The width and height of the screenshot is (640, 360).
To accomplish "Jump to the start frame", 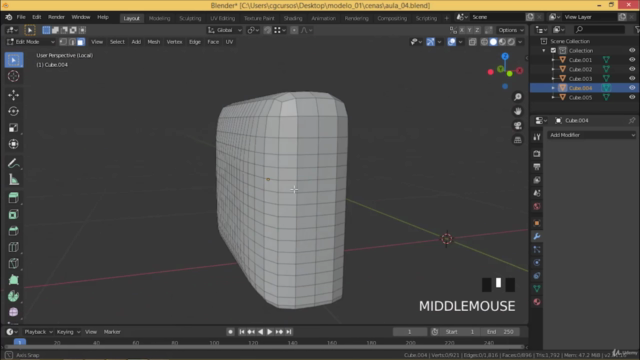I will coord(242,332).
